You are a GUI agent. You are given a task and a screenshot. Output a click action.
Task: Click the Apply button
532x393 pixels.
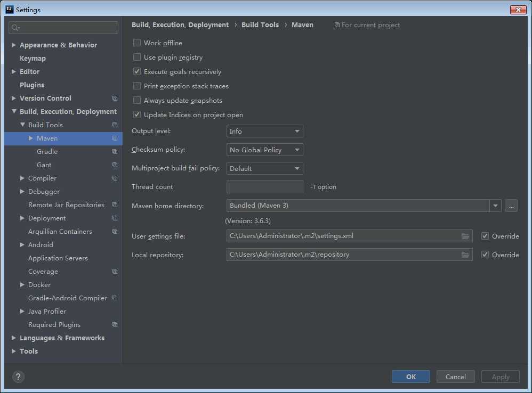501,376
